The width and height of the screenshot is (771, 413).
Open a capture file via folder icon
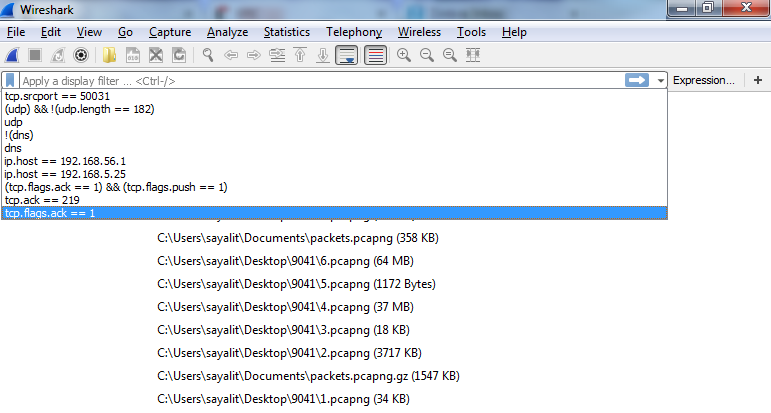(x=109, y=55)
